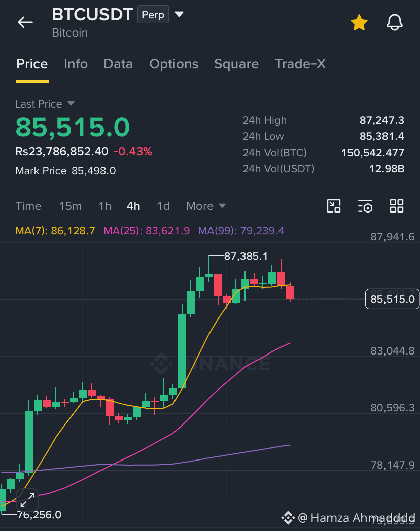Switch to the Trade-X tab
420x531 pixels.
(300, 64)
